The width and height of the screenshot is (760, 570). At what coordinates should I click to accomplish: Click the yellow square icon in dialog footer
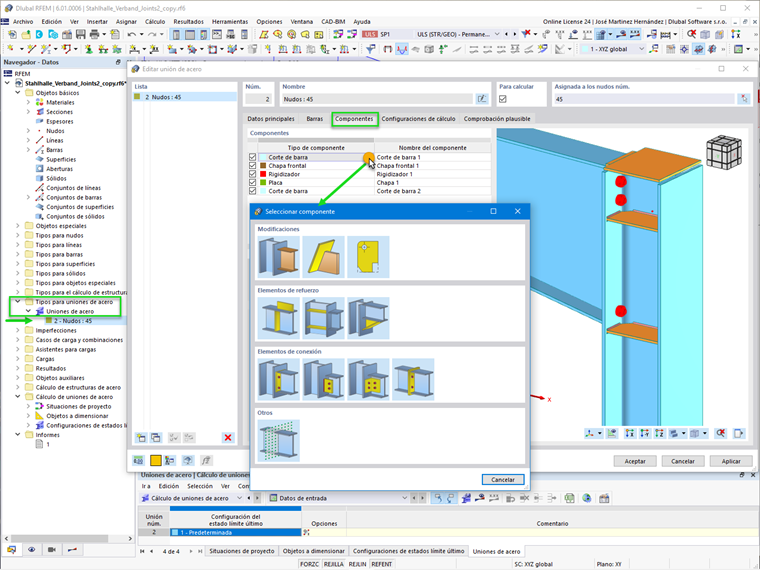point(156,460)
